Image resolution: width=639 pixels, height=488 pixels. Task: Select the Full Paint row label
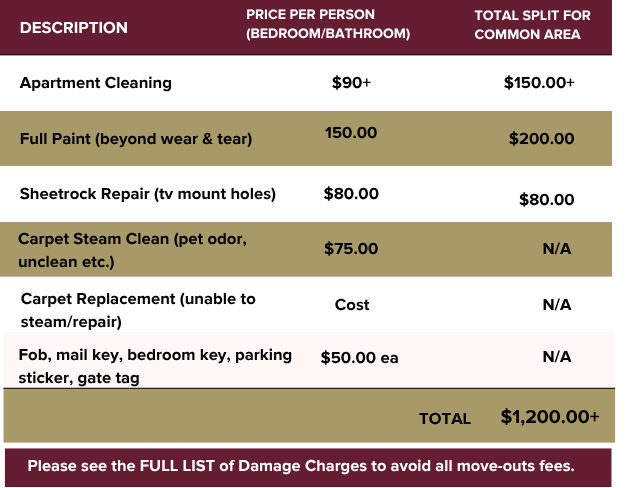(x=136, y=139)
